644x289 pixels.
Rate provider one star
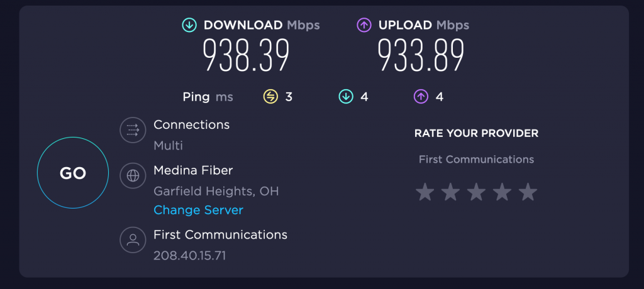[425, 192]
